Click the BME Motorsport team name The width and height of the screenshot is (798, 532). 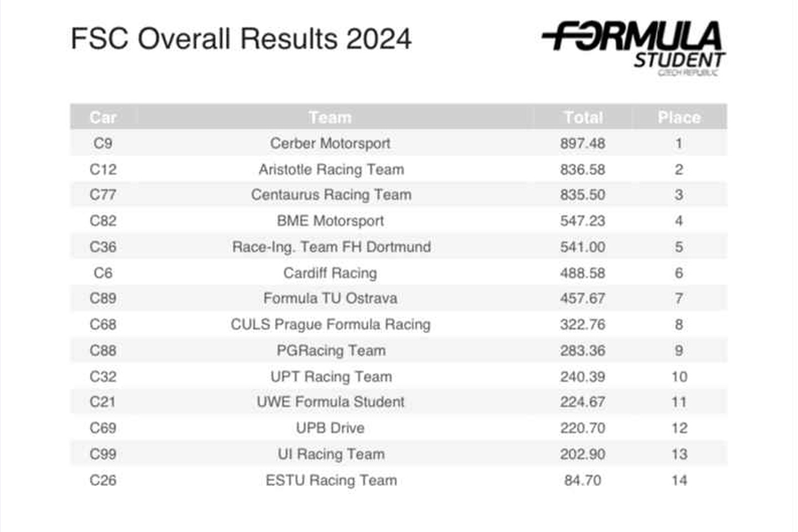330,221
